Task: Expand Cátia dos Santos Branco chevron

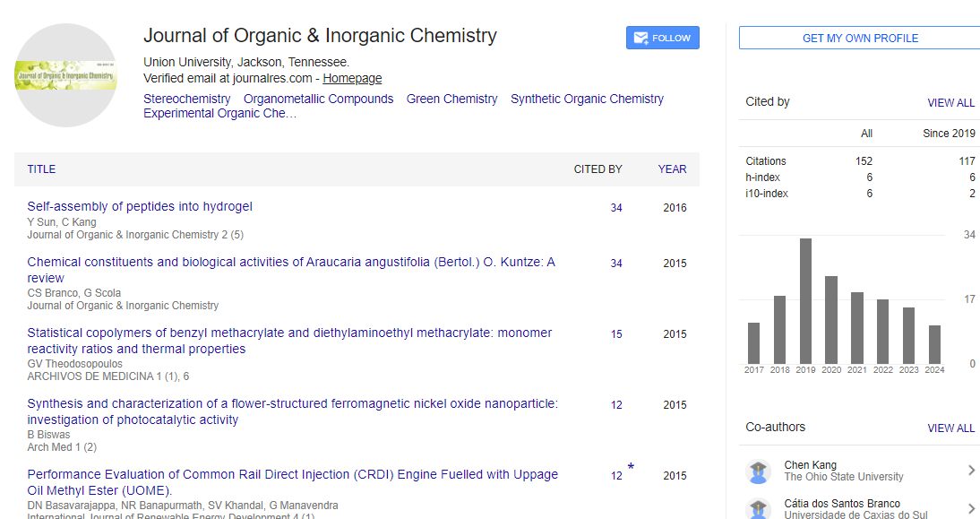Action: coord(971,508)
